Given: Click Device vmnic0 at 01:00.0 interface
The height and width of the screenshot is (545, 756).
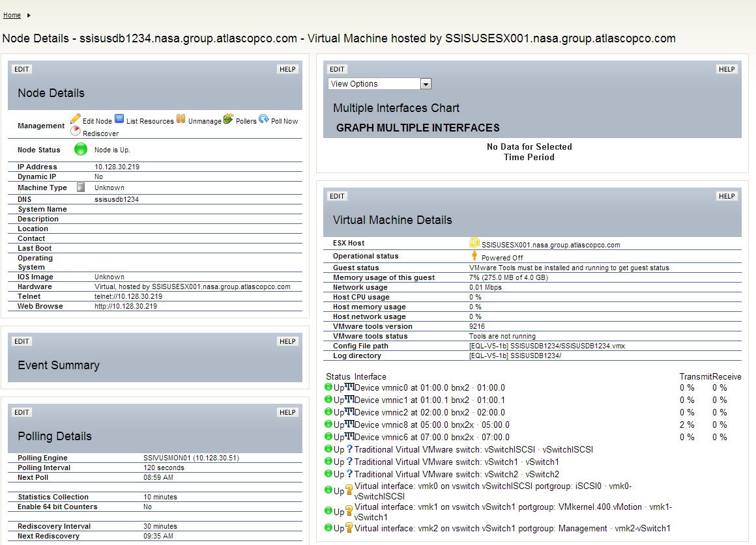Looking at the screenshot, I should coord(429,387).
